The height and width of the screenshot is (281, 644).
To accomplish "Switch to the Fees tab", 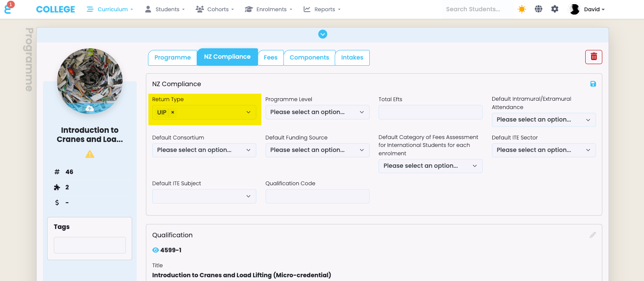I will click(271, 57).
